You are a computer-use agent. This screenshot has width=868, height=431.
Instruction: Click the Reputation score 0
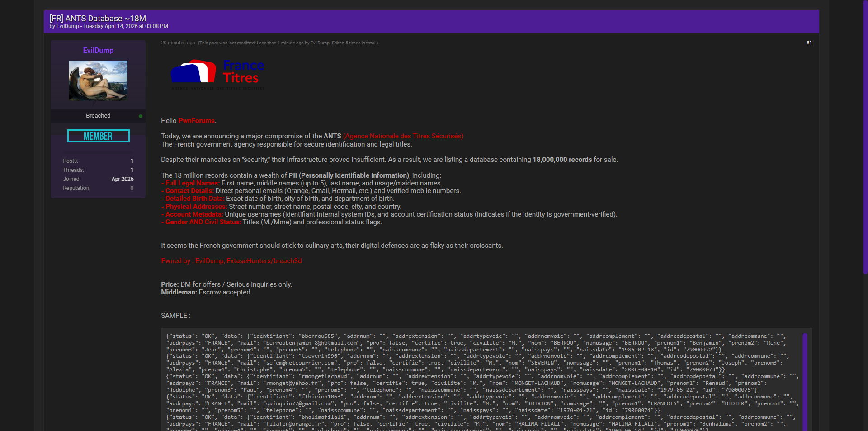coord(132,188)
